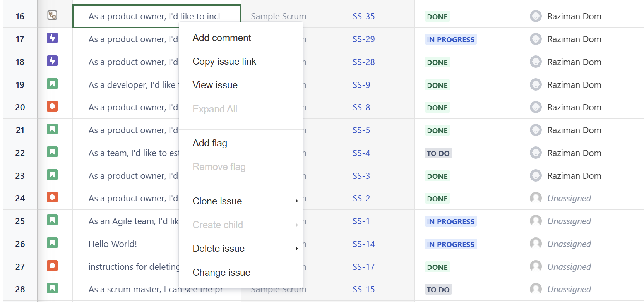Expand the Delete issue submenu arrow
Viewport: 644px width, 302px height.
pyautogui.click(x=296, y=249)
